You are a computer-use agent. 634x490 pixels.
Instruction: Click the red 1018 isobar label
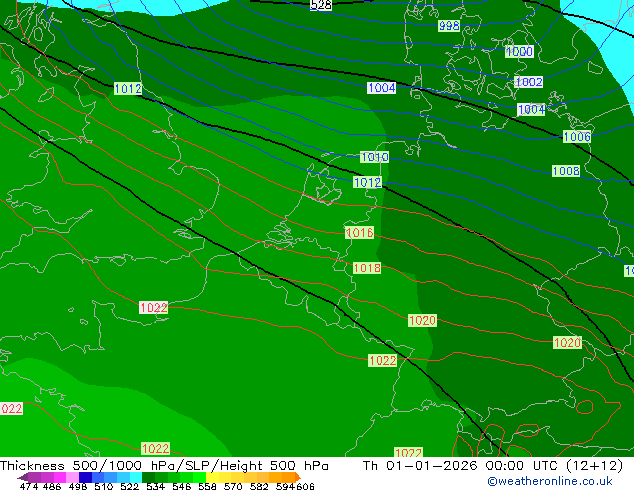coord(367,268)
